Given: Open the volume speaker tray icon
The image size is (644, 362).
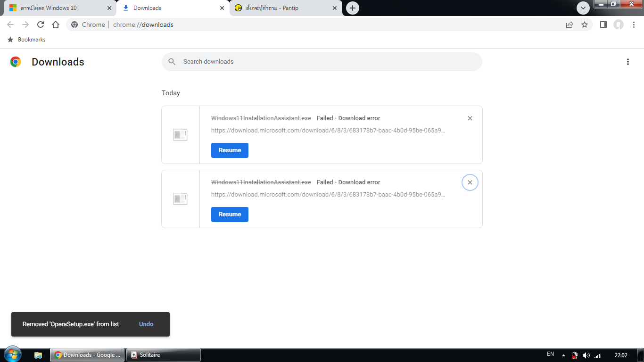Looking at the screenshot, I should (x=586, y=355).
